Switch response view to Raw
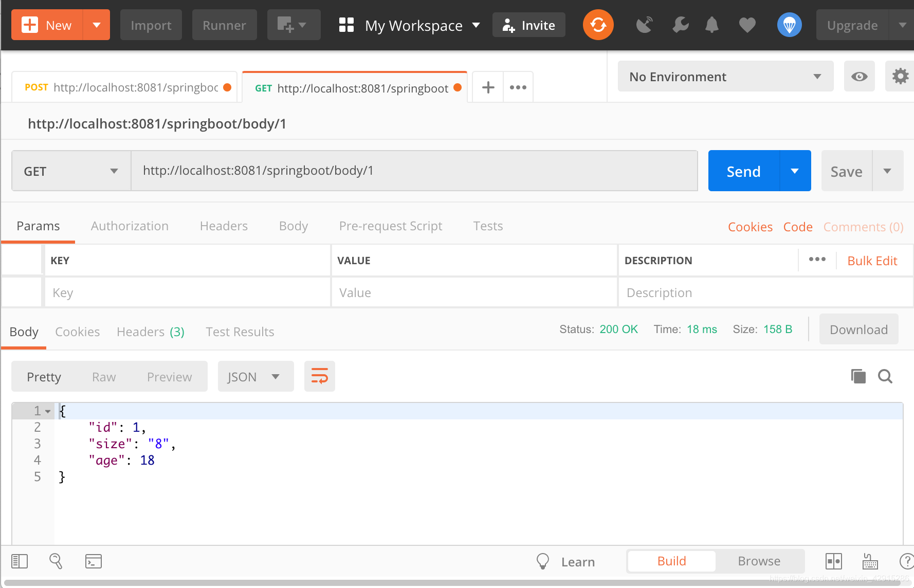Viewport: 914px width, 588px height. pyautogui.click(x=104, y=377)
